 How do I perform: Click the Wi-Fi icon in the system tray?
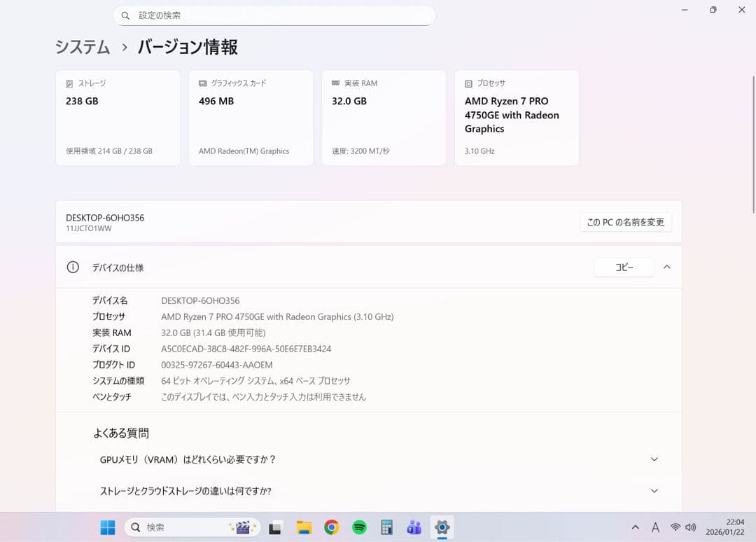(x=675, y=527)
